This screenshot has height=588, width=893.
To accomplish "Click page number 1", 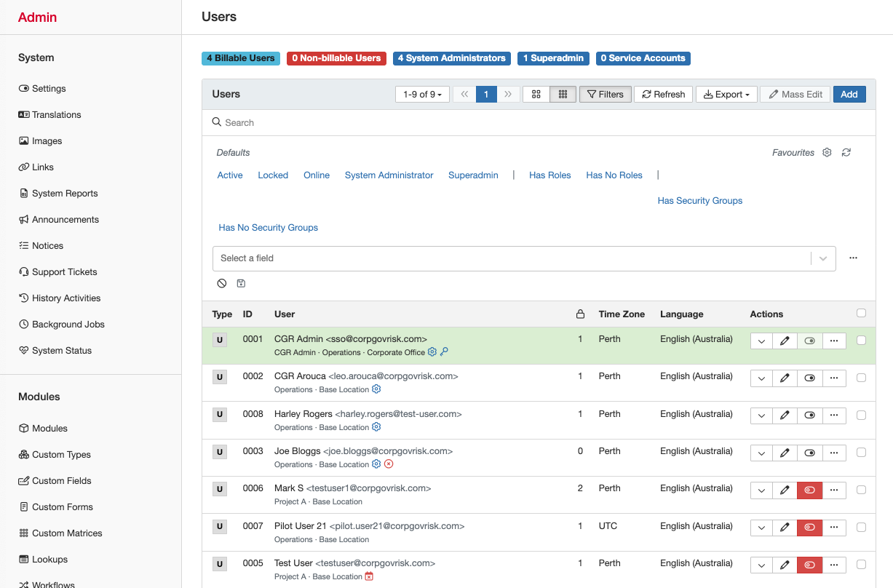I will [487, 95].
